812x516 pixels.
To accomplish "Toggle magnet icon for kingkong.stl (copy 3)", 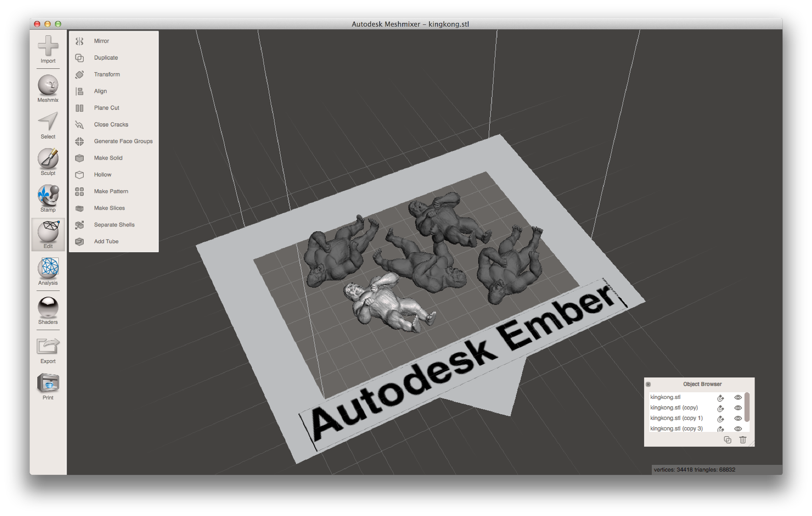I will 721,429.
